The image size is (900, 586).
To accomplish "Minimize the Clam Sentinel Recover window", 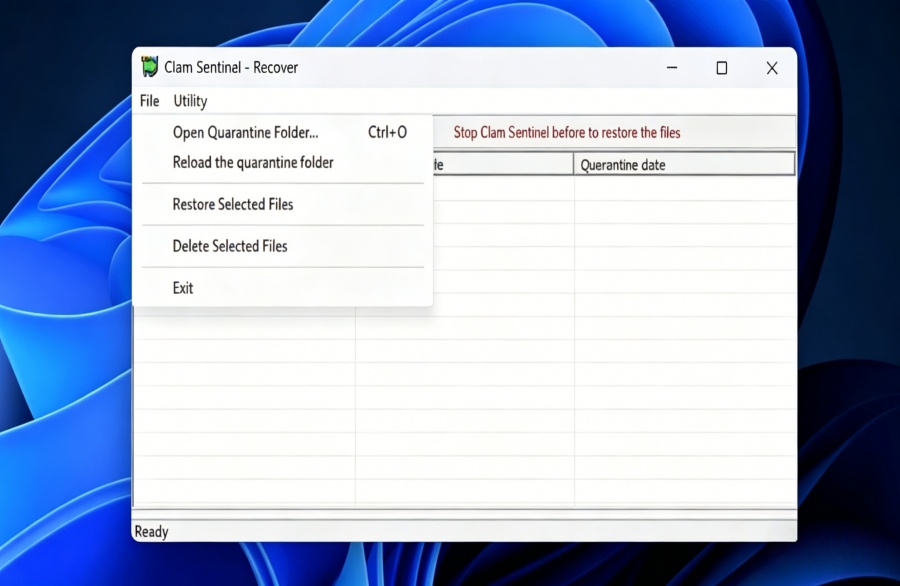I will click(672, 68).
